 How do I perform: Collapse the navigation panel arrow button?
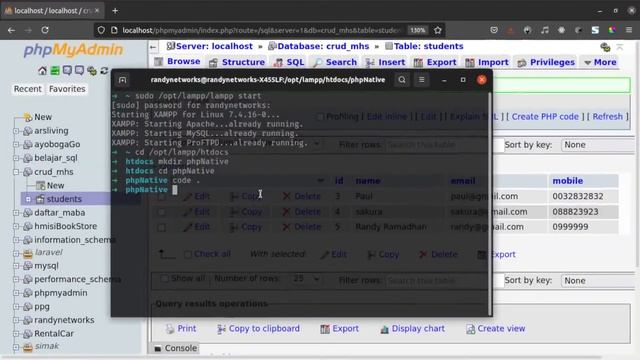pos(153,47)
